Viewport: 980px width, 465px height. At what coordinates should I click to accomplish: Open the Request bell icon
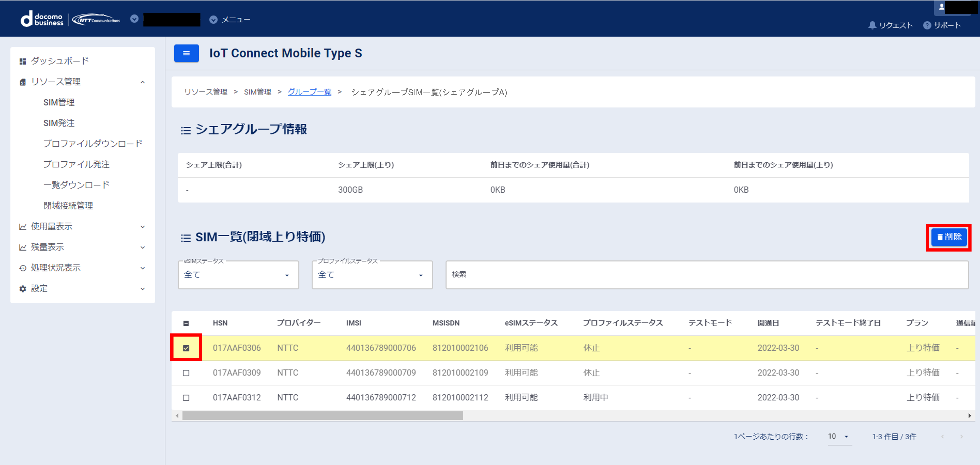point(872,25)
